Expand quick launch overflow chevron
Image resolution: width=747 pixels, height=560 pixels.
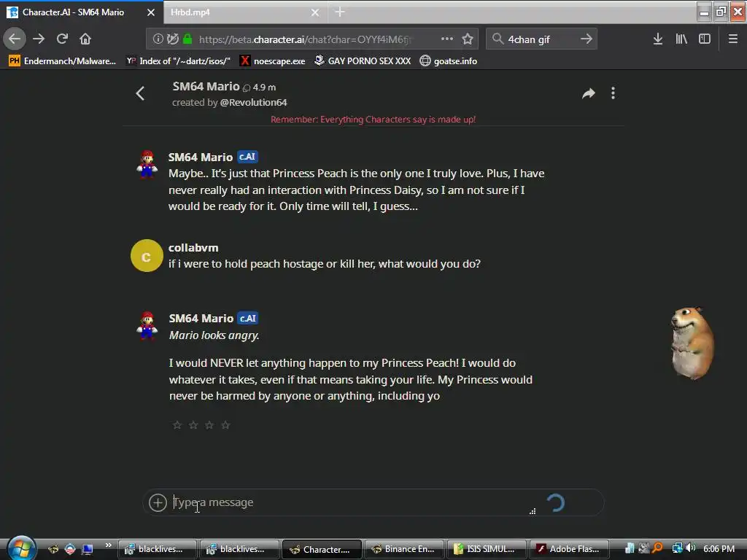click(108, 545)
